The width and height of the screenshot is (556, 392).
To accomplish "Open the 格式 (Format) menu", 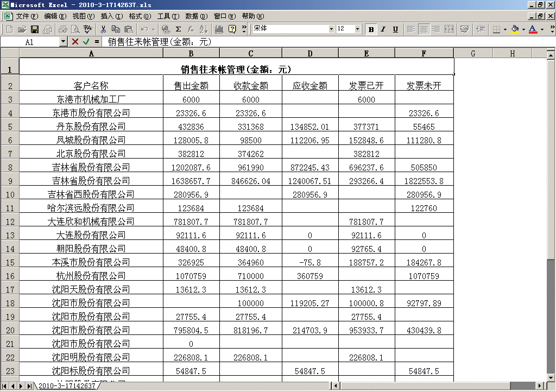I will [139, 16].
